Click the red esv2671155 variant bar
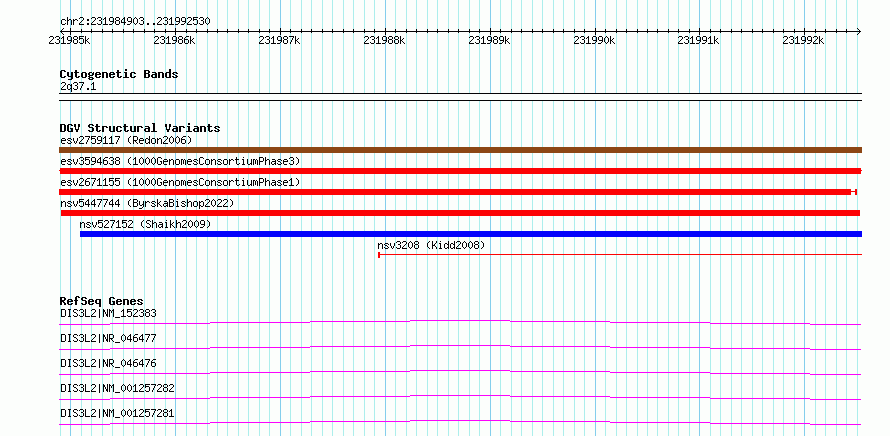 click(457, 192)
